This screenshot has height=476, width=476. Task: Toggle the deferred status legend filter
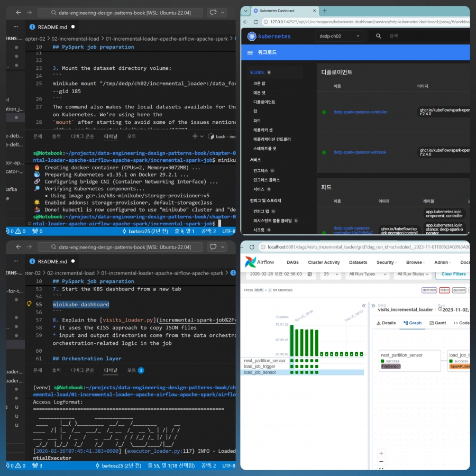click(x=429, y=290)
